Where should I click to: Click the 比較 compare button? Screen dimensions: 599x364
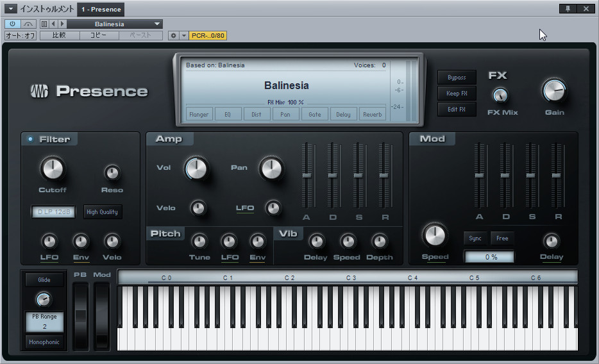point(59,35)
